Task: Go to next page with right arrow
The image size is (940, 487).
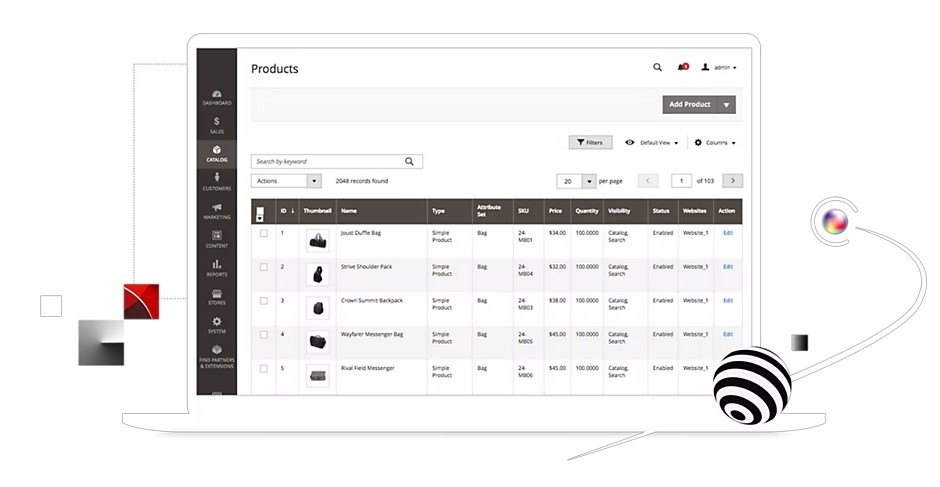Action: point(733,181)
